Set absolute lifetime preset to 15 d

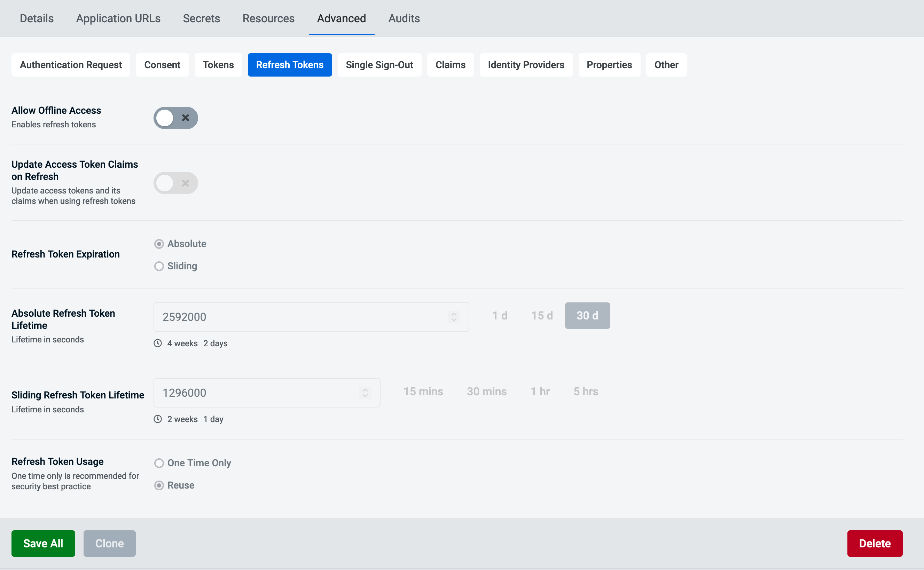tap(542, 316)
